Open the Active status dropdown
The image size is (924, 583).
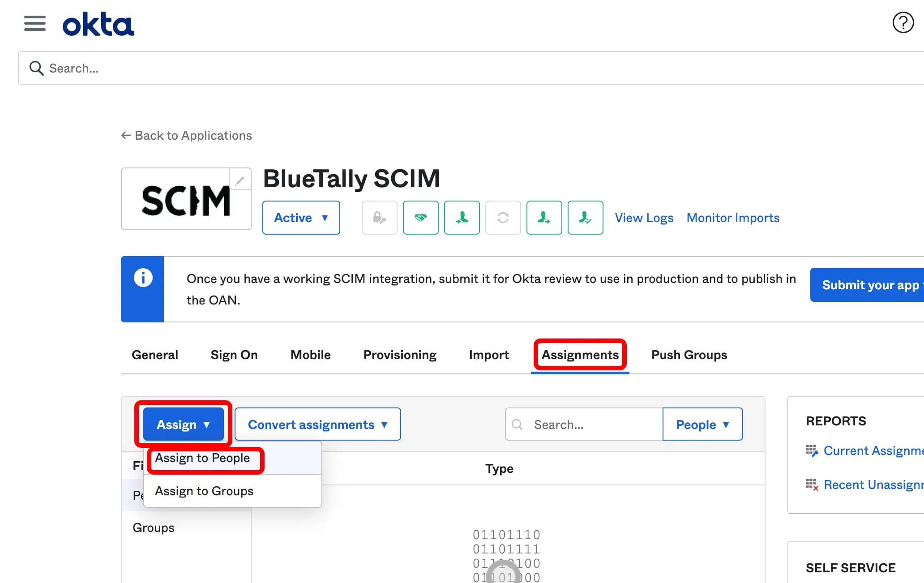[301, 218]
